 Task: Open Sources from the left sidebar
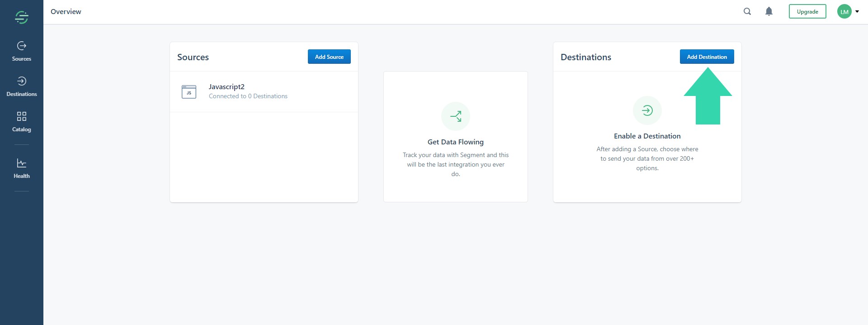(21, 51)
